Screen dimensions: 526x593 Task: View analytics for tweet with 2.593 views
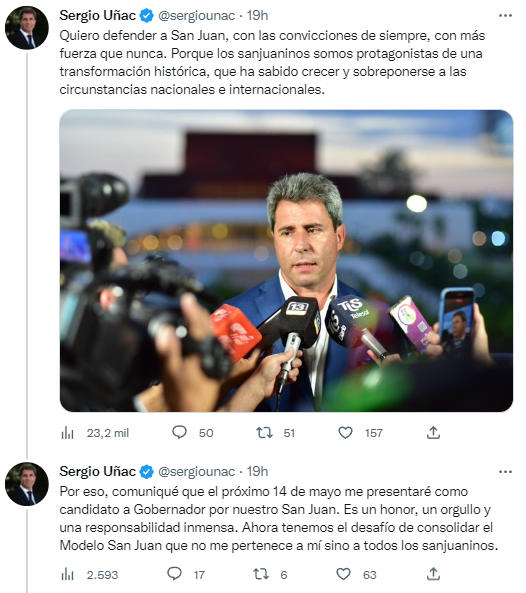pos(68,574)
